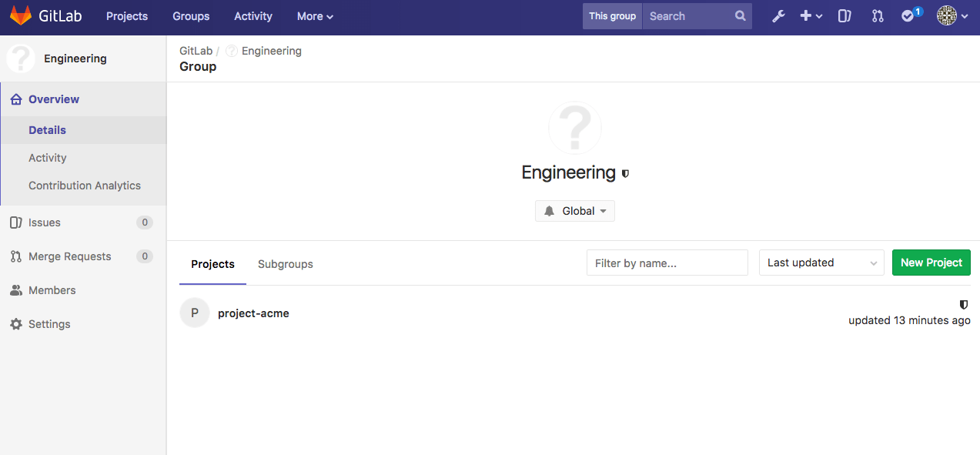
Task: Expand the plus icon creation menu
Action: point(811,15)
